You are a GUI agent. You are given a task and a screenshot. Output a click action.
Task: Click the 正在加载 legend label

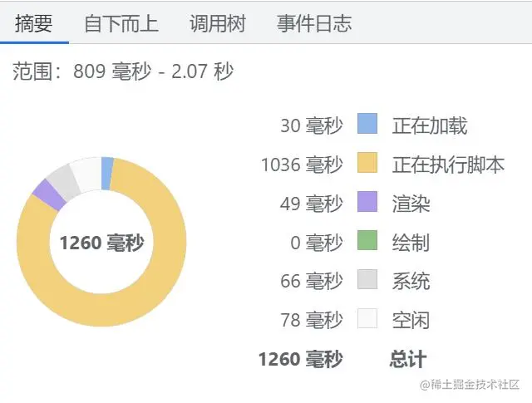429,125
